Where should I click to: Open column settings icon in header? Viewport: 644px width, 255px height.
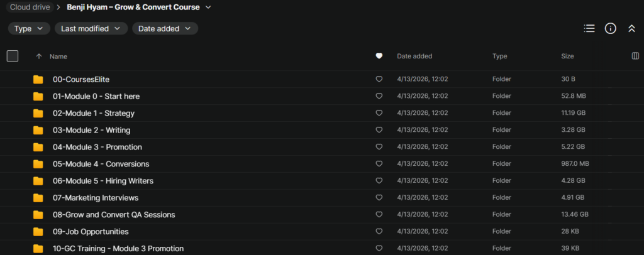click(635, 57)
